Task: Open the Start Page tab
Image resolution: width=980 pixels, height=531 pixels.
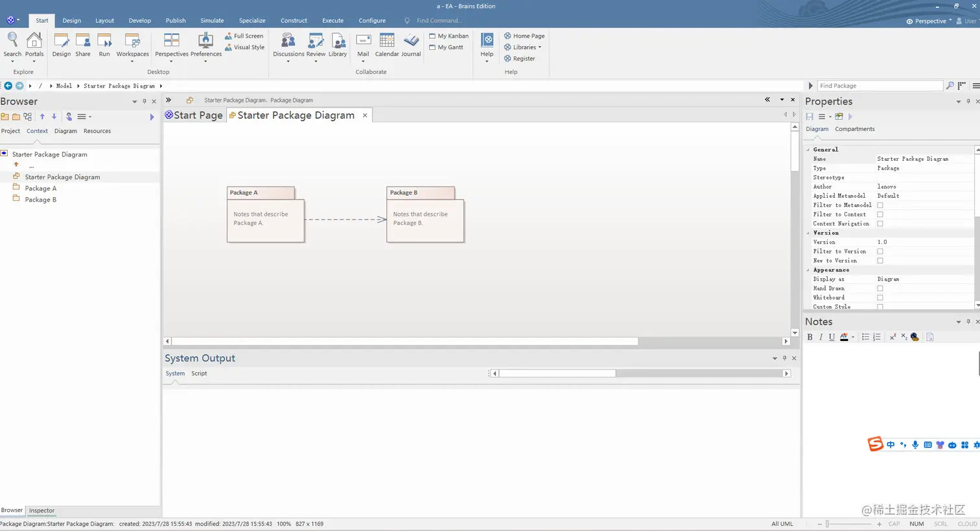Action: click(x=194, y=115)
